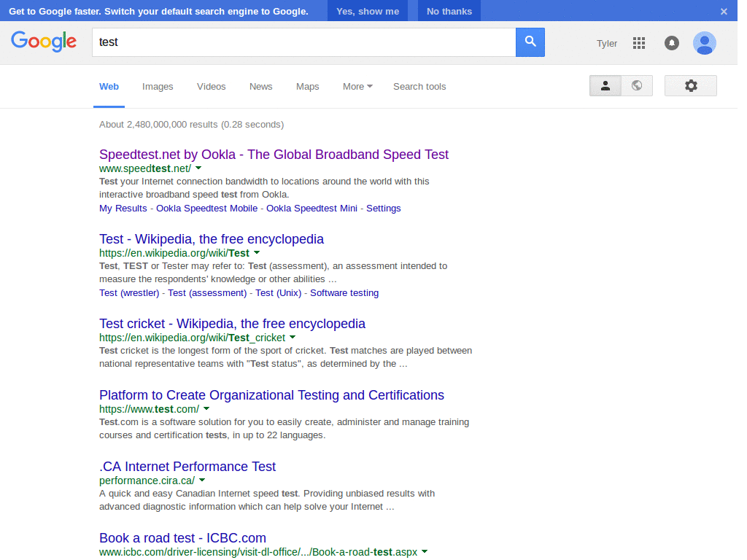Open dropdown arrow next to www.speedtest.net
The width and height of the screenshot is (747, 560).
point(198,168)
